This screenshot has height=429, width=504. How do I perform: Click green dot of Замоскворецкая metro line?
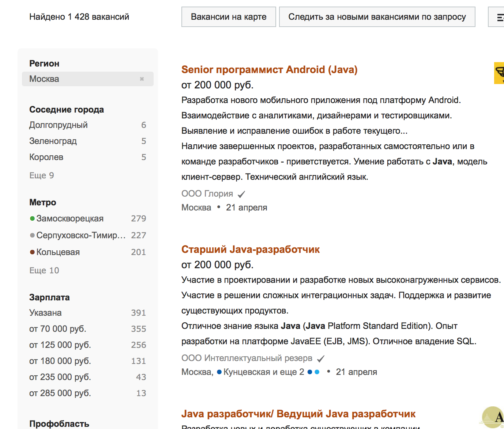pyautogui.click(x=32, y=219)
